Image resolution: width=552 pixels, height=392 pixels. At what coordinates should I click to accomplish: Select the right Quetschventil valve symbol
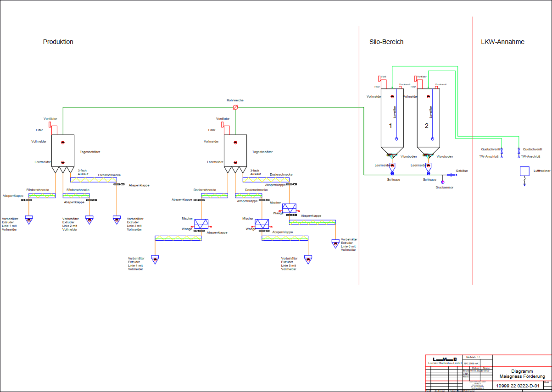click(519, 150)
